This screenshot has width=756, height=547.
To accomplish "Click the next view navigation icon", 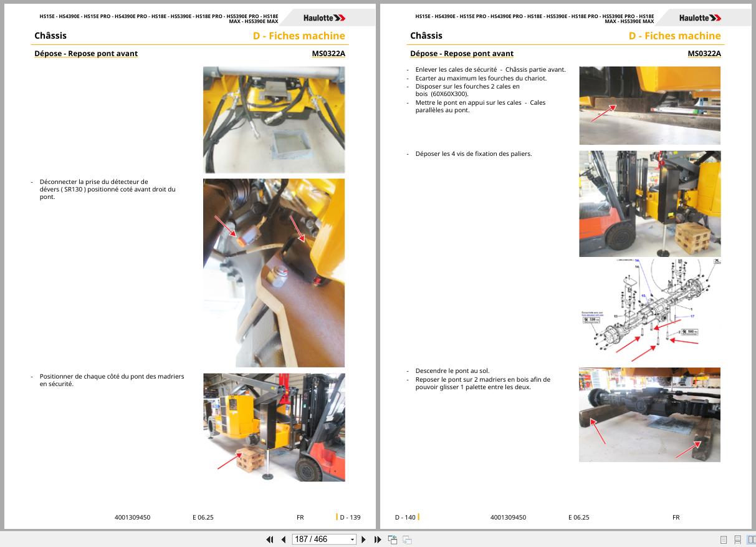I will 407,540.
